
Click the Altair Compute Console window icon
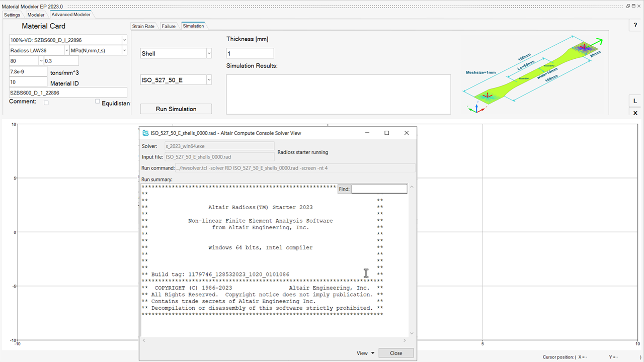point(145,133)
